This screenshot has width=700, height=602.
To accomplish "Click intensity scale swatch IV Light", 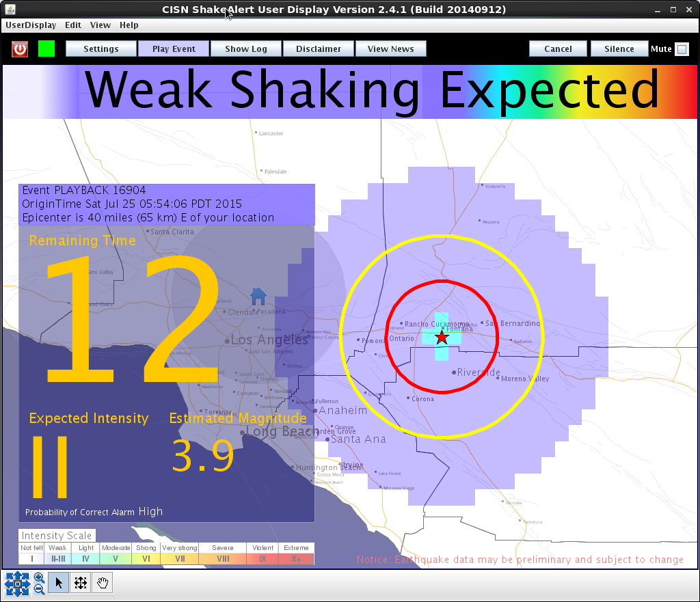I will click(85, 559).
